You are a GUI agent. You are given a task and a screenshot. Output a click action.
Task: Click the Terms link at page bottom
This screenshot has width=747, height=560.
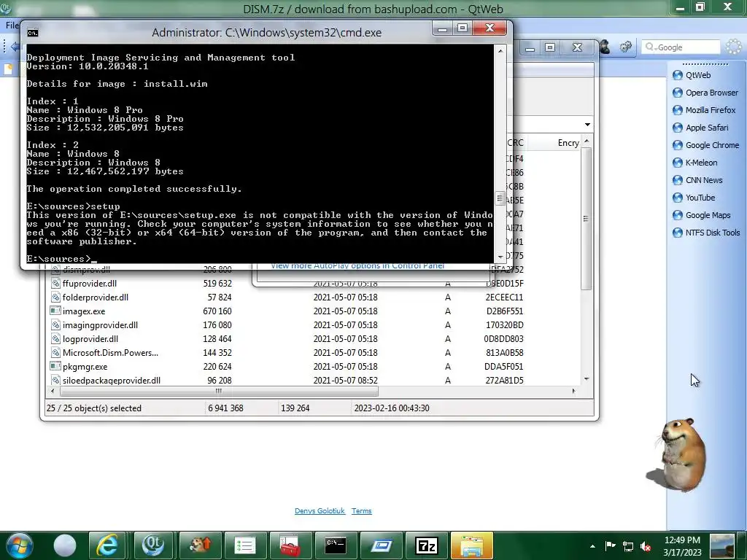point(362,511)
